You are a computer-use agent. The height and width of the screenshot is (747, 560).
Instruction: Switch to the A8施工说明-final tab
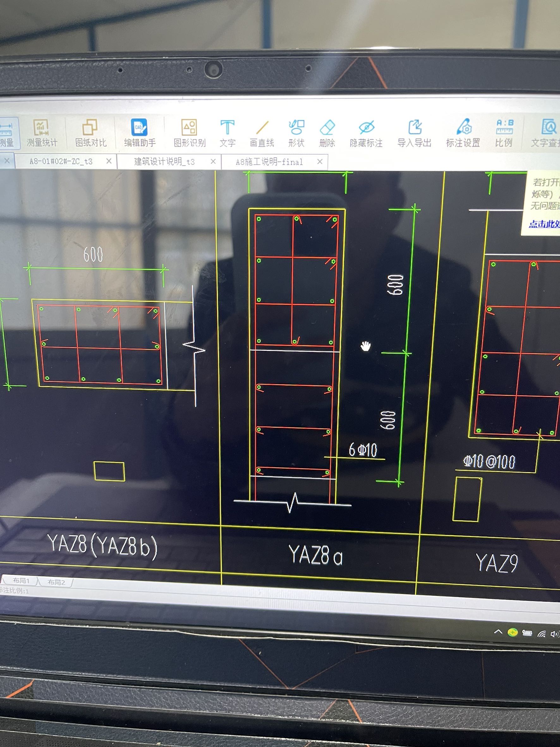[x=269, y=162]
